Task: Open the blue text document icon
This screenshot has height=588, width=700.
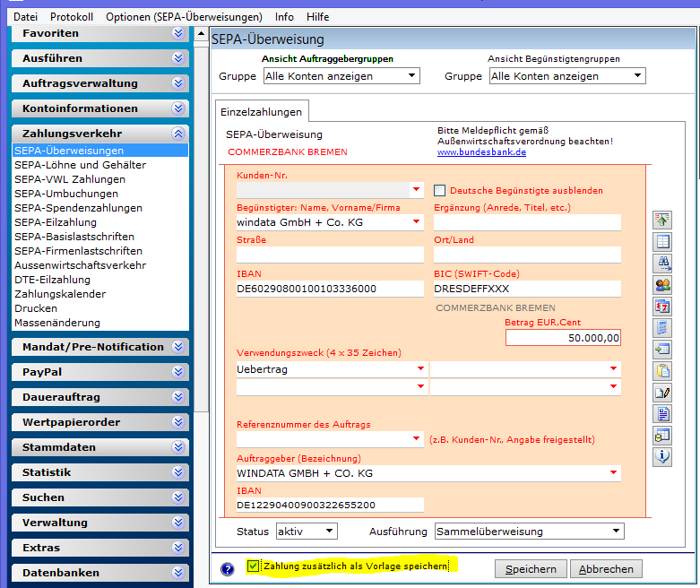Action: (x=662, y=414)
